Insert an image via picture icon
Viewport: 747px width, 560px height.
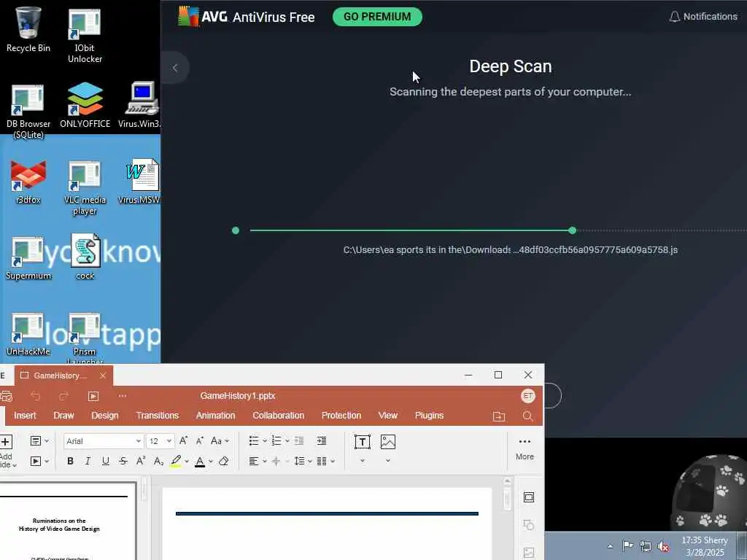tap(388, 442)
